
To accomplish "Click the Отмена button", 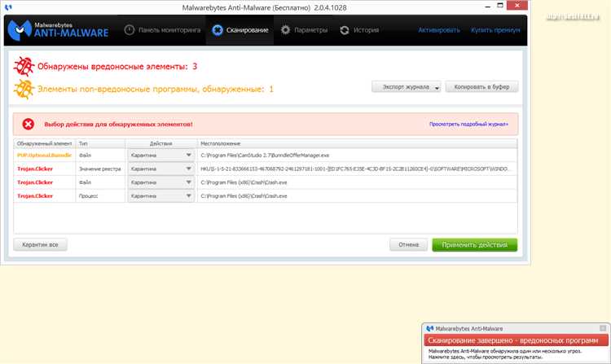I will click(x=408, y=244).
